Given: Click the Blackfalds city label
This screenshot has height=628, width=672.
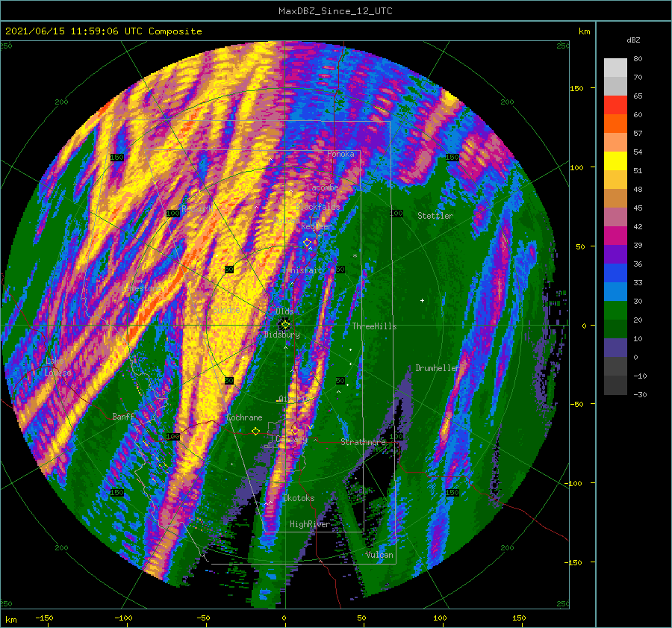Looking at the screenshot, I should (x=318, y=207).
